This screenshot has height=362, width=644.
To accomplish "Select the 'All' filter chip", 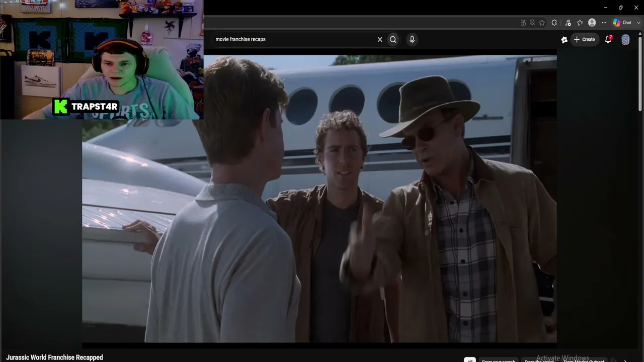I will pos(469,360).
